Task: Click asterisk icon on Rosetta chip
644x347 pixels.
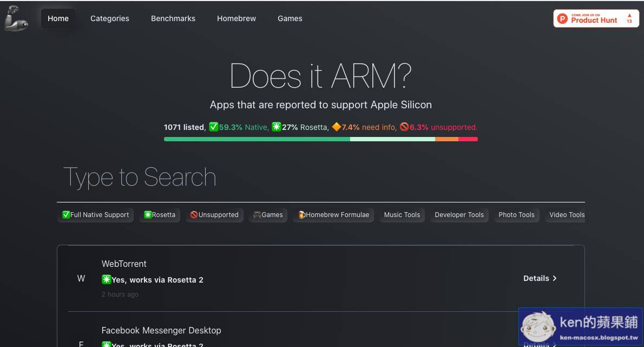Action: 148,215
